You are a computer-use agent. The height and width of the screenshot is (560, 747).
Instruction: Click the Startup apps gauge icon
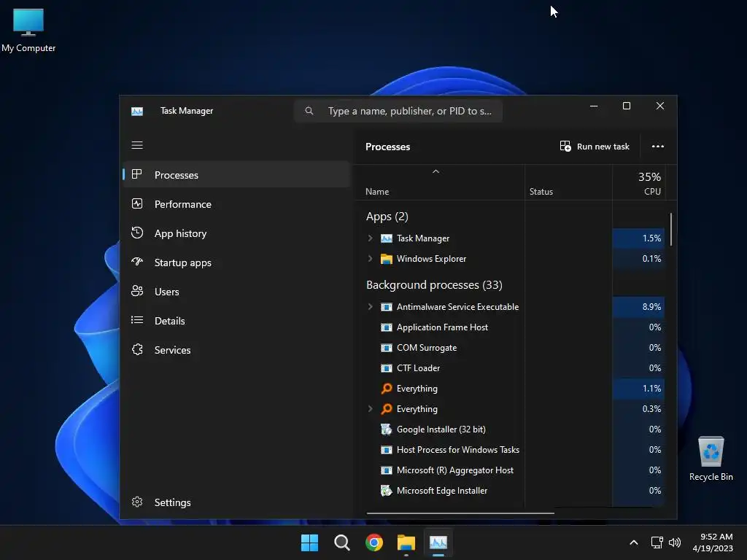pos(136,262)
